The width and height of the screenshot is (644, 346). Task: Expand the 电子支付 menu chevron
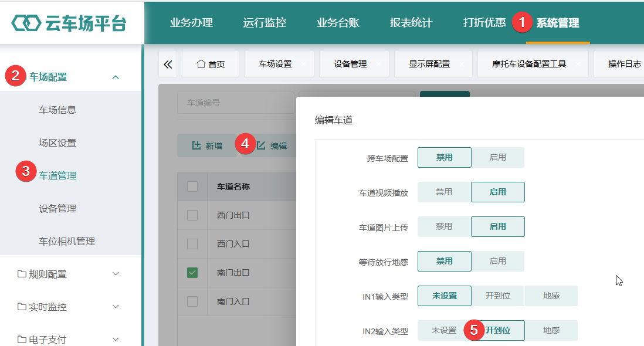pyautogui.click(x=116, y=340)
